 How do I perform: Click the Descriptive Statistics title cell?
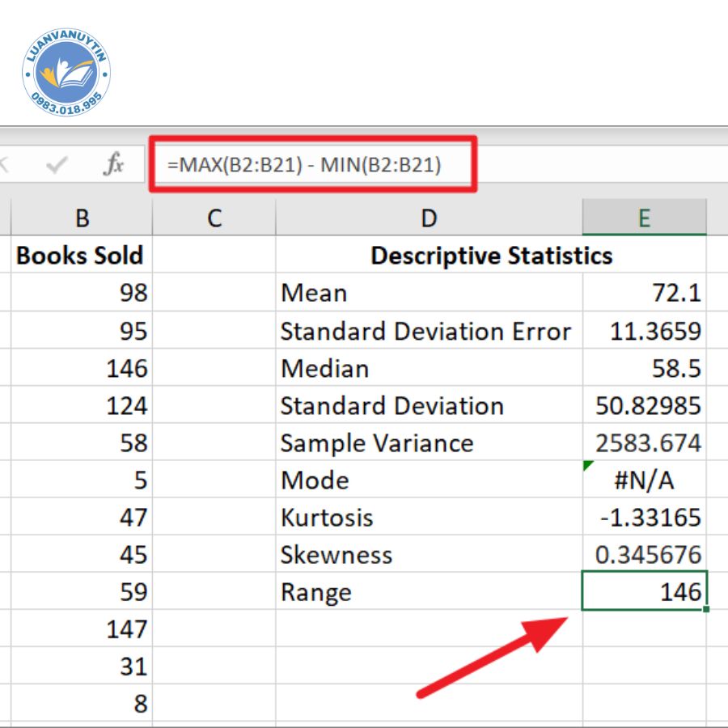point(490,256)
